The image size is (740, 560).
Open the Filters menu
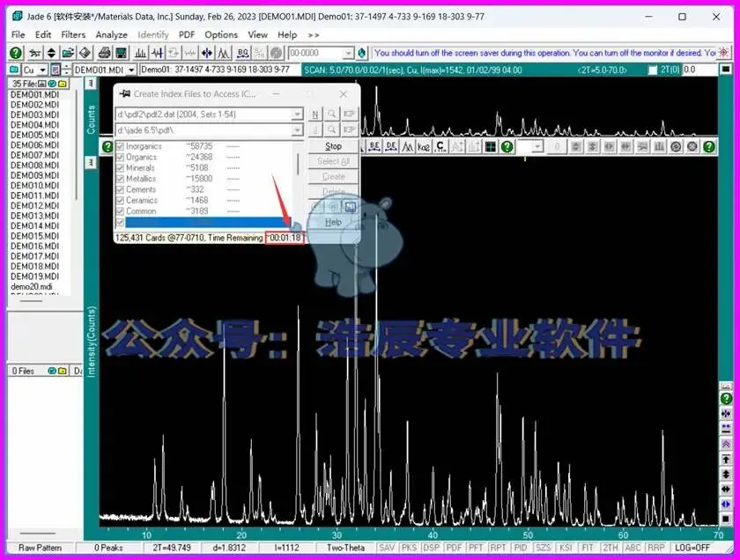73,35
